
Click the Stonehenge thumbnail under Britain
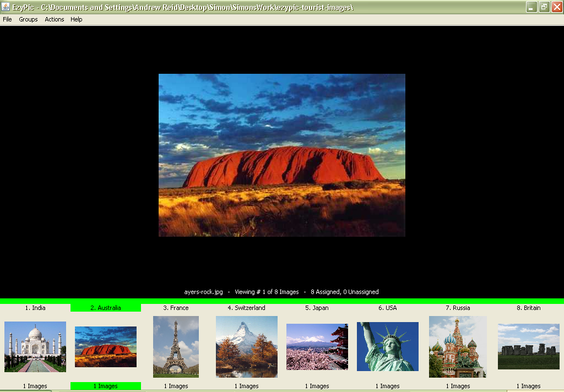click(x=528, y=346)
